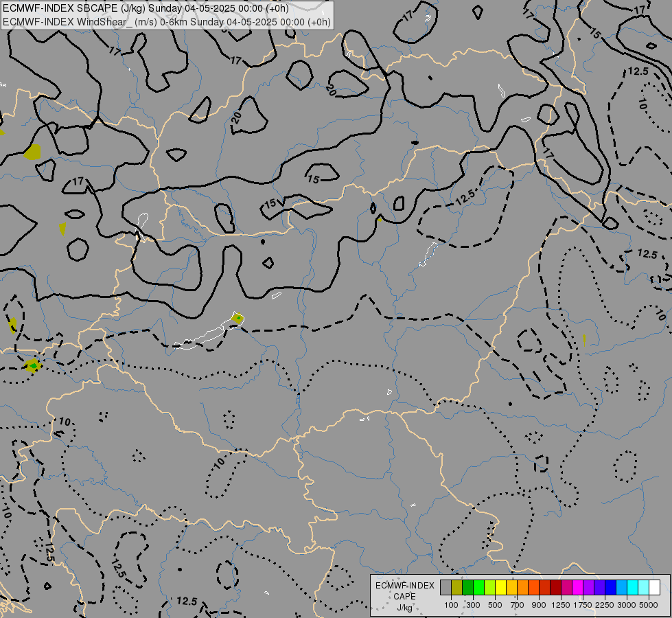Choose the dark maroon swatch left of 1250
The width and height of the screenshot is (672, 618).
pos(556,588)
